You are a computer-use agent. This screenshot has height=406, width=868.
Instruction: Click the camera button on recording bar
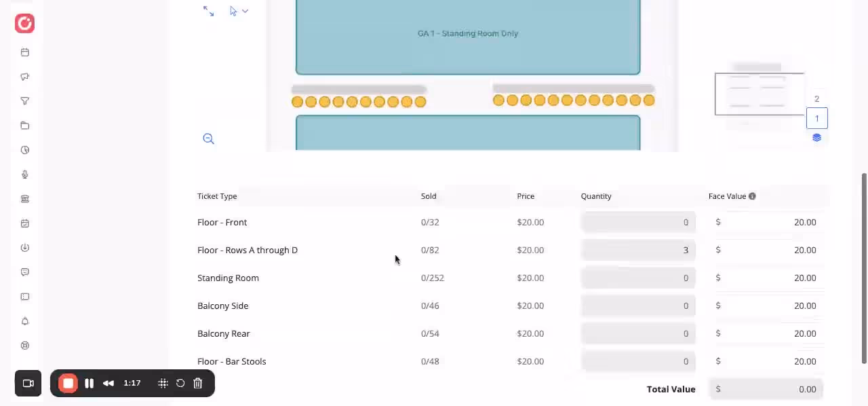tap(28, 384)
